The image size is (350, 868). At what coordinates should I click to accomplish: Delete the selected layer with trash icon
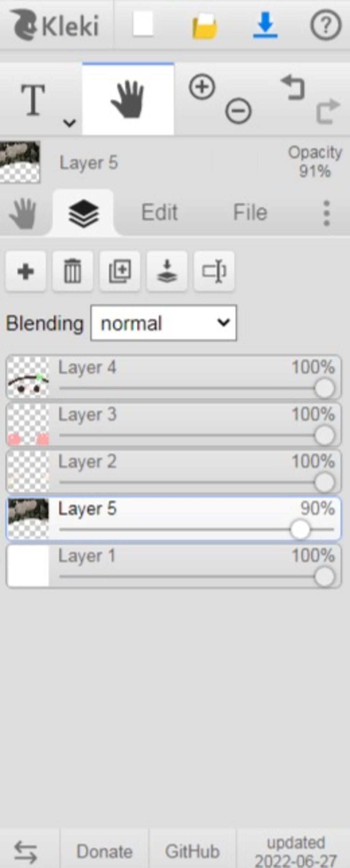tap(73, 272)
